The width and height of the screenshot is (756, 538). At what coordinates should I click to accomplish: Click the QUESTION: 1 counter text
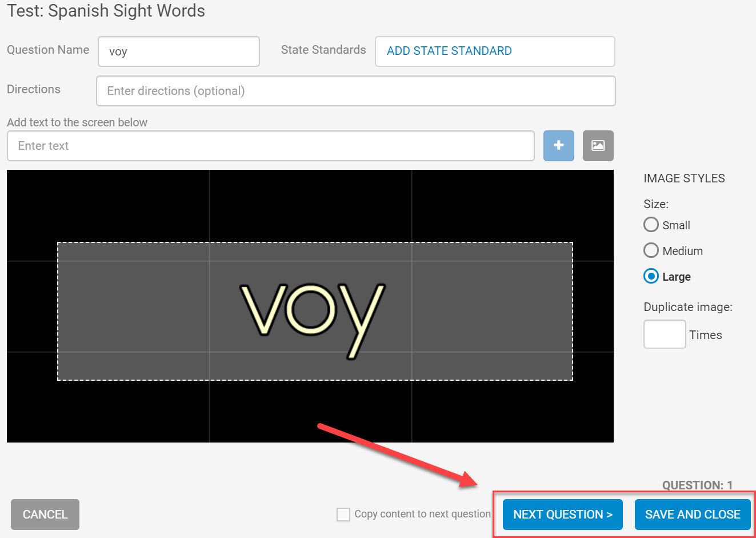pyautogui.click(x=697, y=485)
